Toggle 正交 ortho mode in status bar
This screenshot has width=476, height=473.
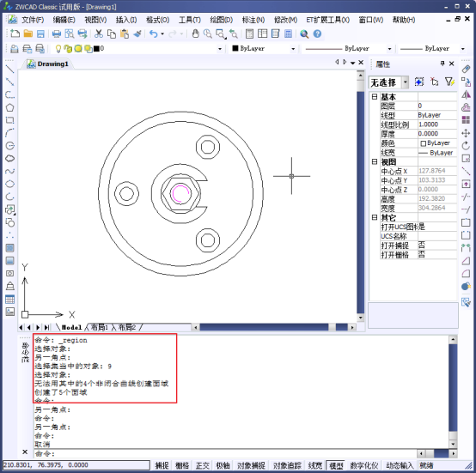pos(202,465)
